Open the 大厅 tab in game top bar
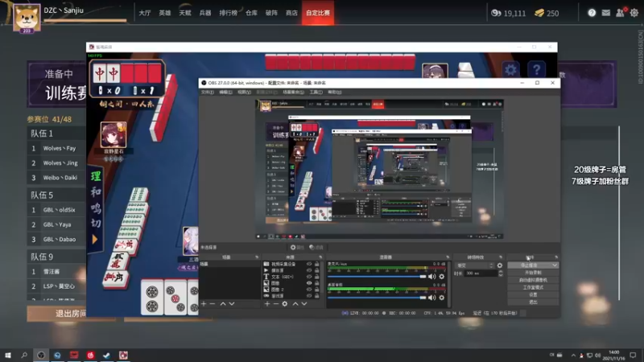Image resolution: width=644 pixels, height=362 pixels. click(145, 13)
